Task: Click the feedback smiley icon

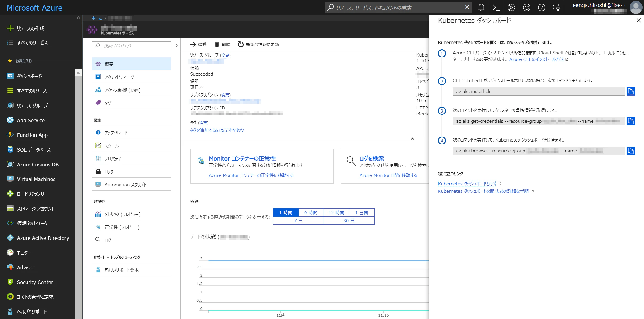Action: 527,8
